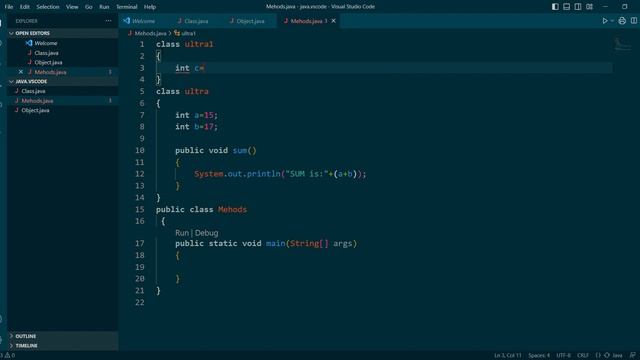
Task: Open the View menu
Action: pos(72,7)
